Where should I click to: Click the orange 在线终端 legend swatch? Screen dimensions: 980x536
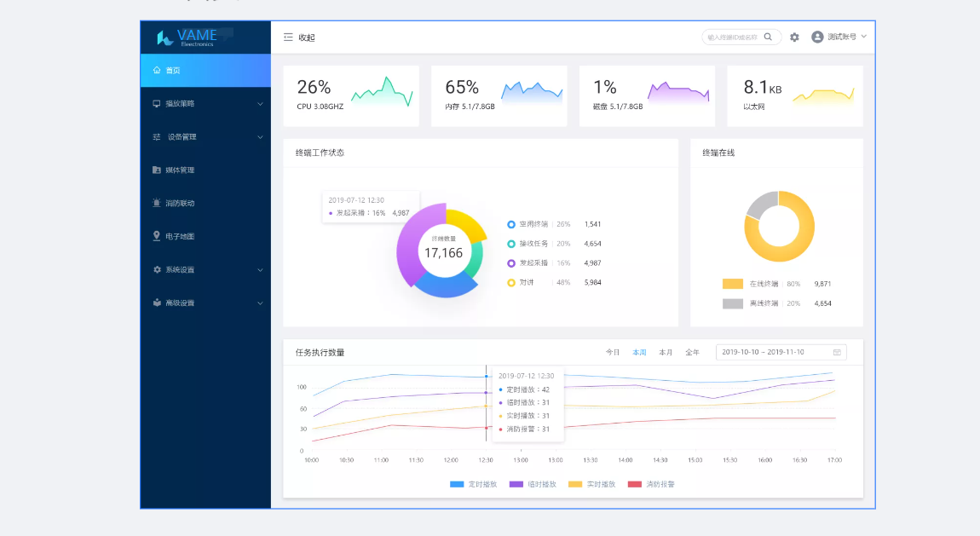(733, 284)
